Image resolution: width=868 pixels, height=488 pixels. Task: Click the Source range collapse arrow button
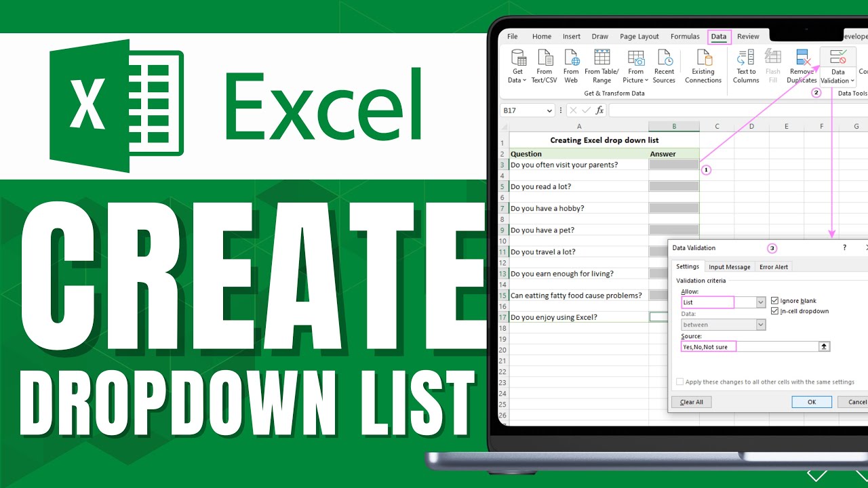point(825,346)
